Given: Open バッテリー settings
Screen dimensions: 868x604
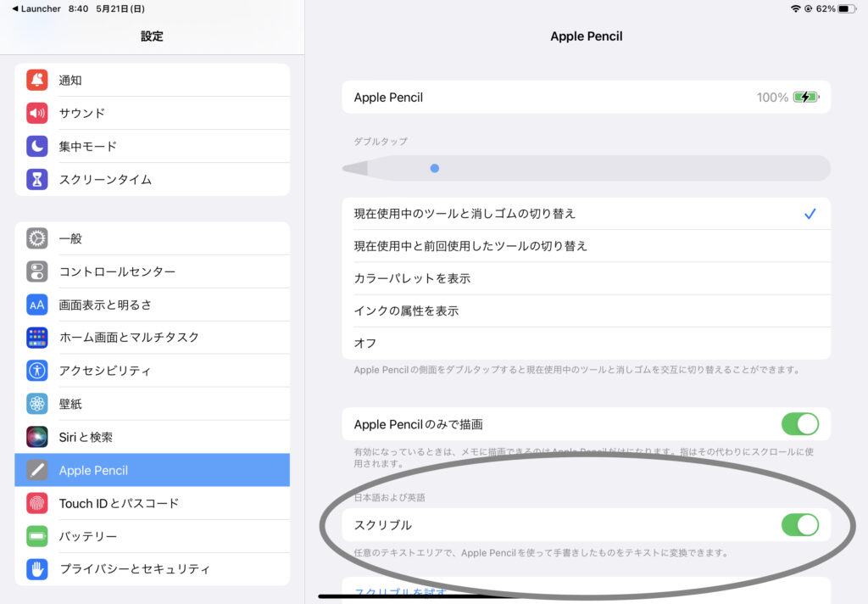Looking at the screenshot, I should pos(153,536).
